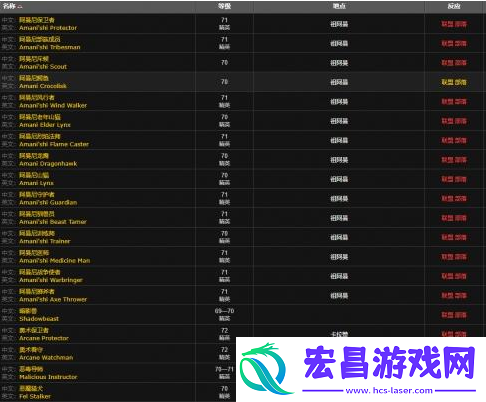Click red reaction text in Amani'shi Beast Tamer row
The height and width of the screenshot is (402, 486).
coord(454,218)
